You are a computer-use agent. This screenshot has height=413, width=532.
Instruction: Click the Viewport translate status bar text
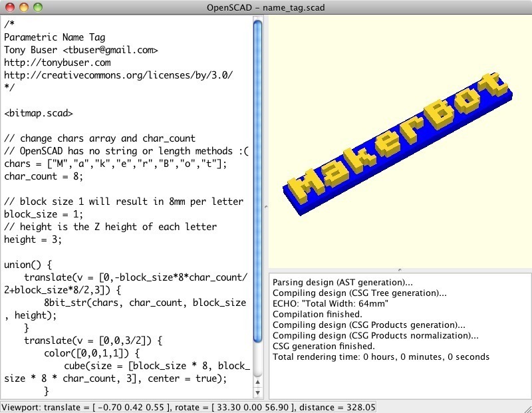pyautogui.click(x=188, y=407)
